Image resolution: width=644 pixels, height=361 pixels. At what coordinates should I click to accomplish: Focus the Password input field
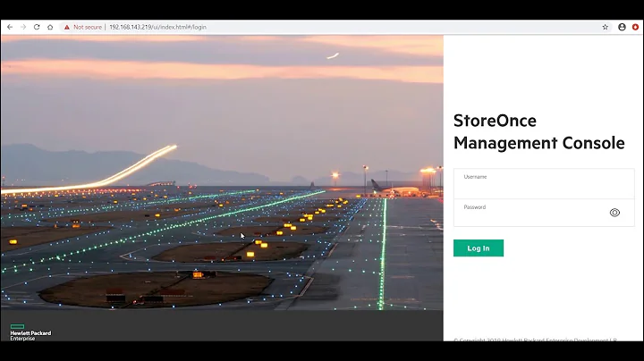tap(544, 213)
